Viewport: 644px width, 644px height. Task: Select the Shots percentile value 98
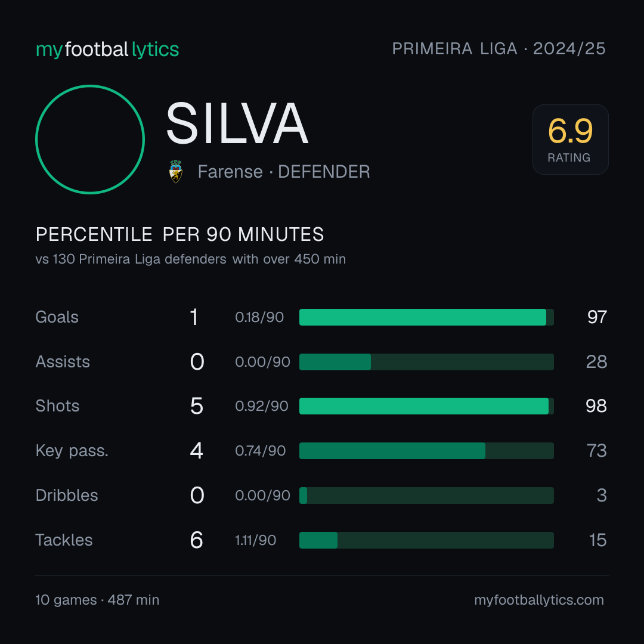click(x=596, y=406)
